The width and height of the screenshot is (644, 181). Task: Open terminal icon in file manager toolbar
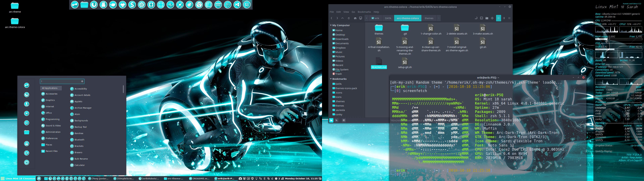(x=481, y=18)
